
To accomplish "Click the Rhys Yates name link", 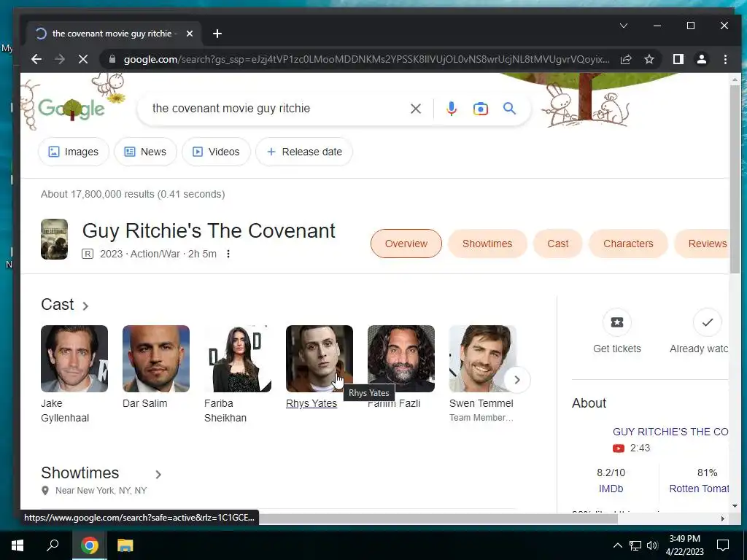I will pyautogui.click(x=311, y=403).
